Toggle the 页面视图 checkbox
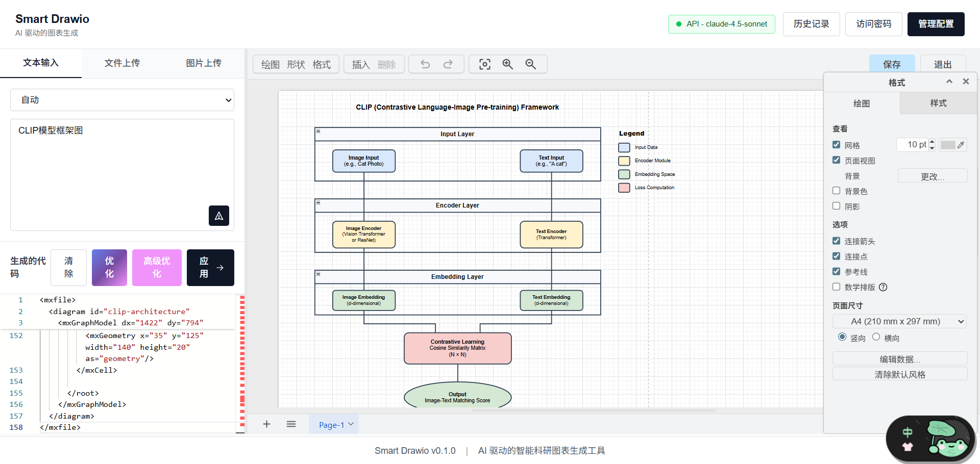The height and width of the screenshot is (464, 980). (836, 160)
